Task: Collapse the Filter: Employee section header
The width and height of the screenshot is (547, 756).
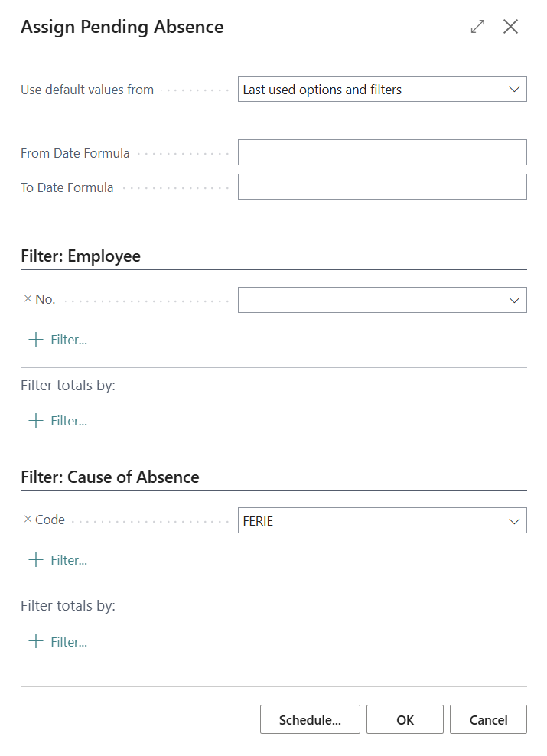Action: click(80, 256)
